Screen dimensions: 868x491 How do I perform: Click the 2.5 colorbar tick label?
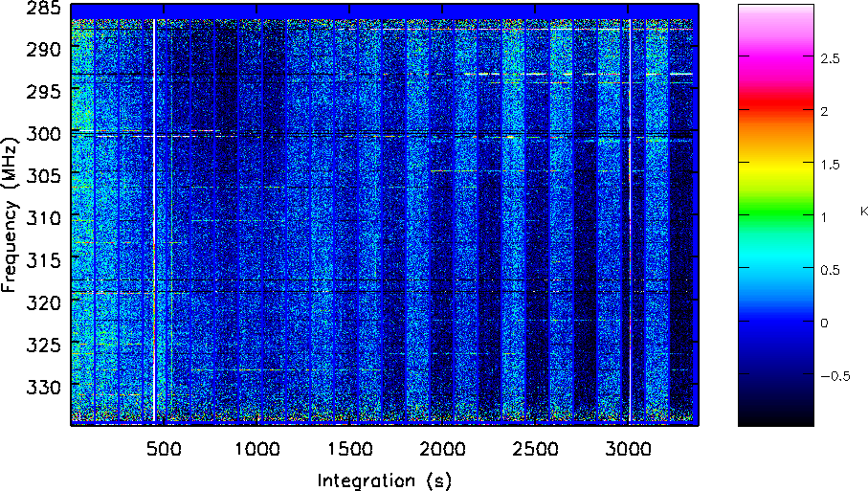830,58
